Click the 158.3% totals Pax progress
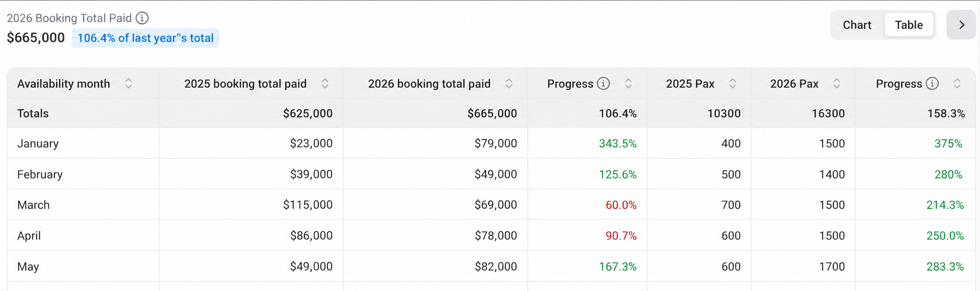The width and height of the screenshot is (980, 291). [946, 113]
